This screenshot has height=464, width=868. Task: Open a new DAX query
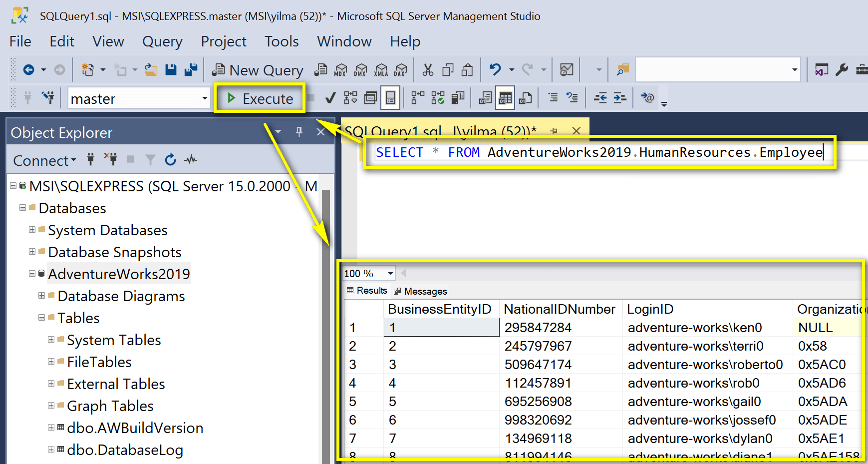click(400, 69)
